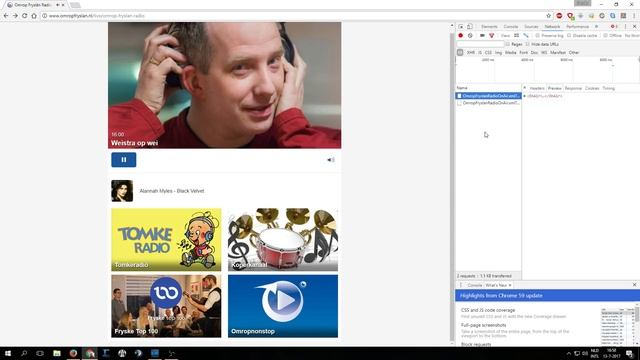Open DevTools customize menu
Screen dimensions: 640x360
point(625,27)
